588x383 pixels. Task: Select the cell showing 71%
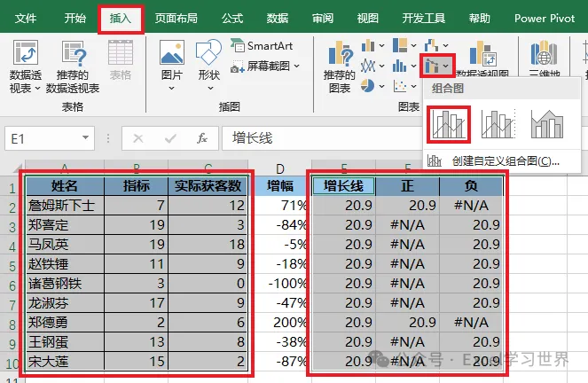279,206
